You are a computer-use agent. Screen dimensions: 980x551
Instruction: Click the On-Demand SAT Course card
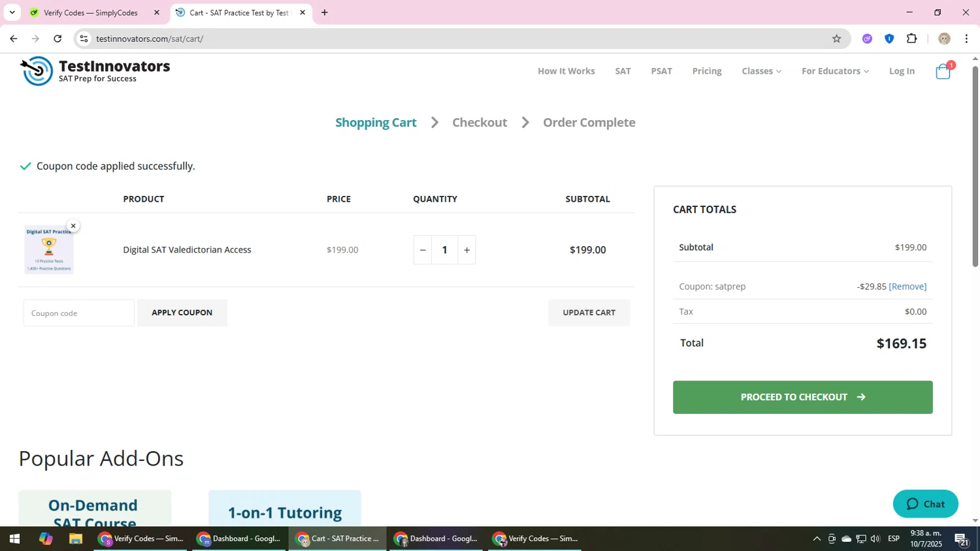tap(95, 509)
